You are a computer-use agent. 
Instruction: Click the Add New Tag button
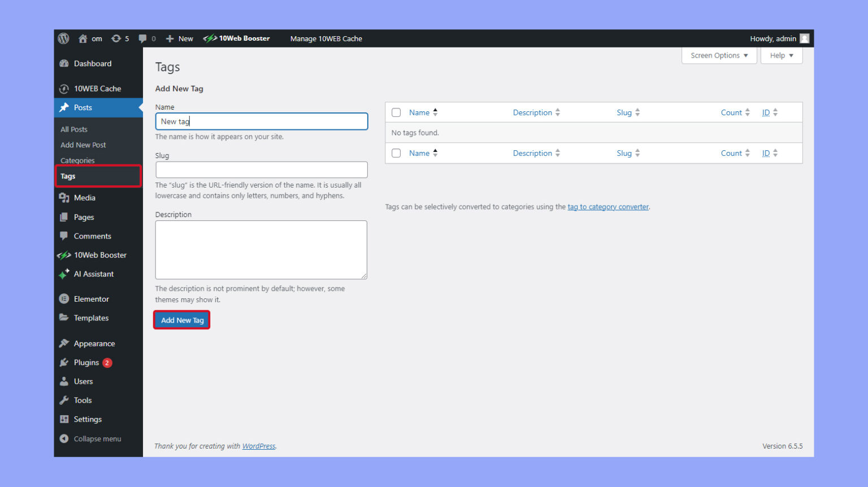tap(181, 320)
